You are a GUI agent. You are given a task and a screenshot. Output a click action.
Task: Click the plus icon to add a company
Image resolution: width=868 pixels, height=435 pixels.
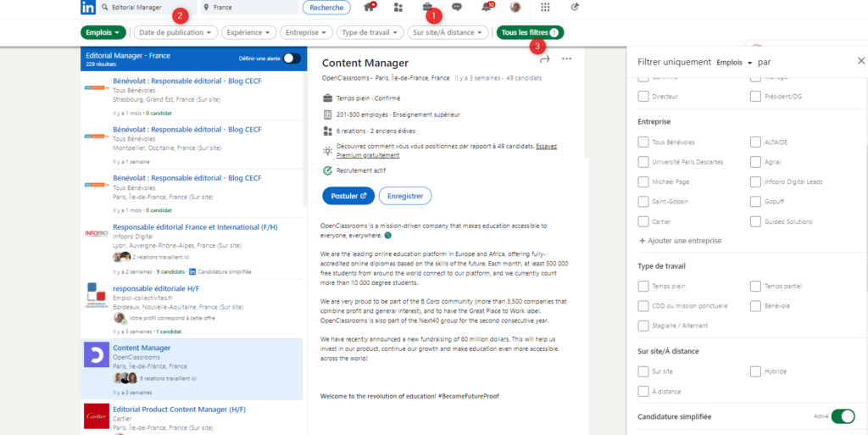coord(643,241)
